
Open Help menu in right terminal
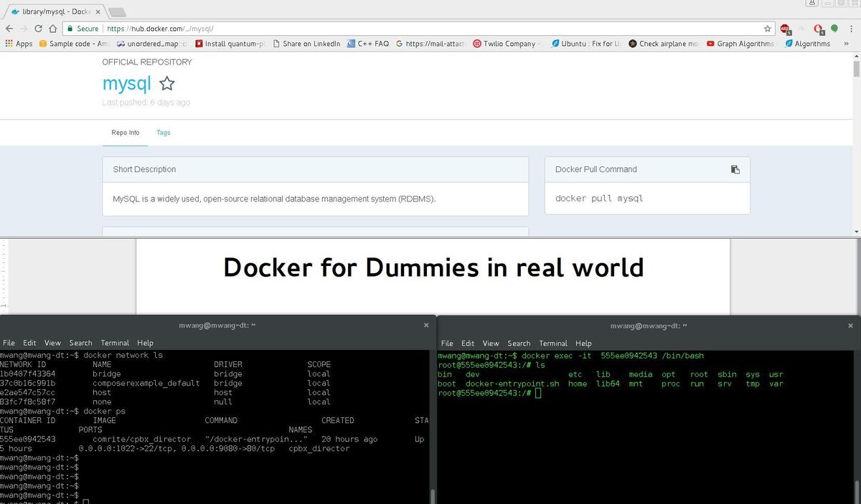coord(583,343)
